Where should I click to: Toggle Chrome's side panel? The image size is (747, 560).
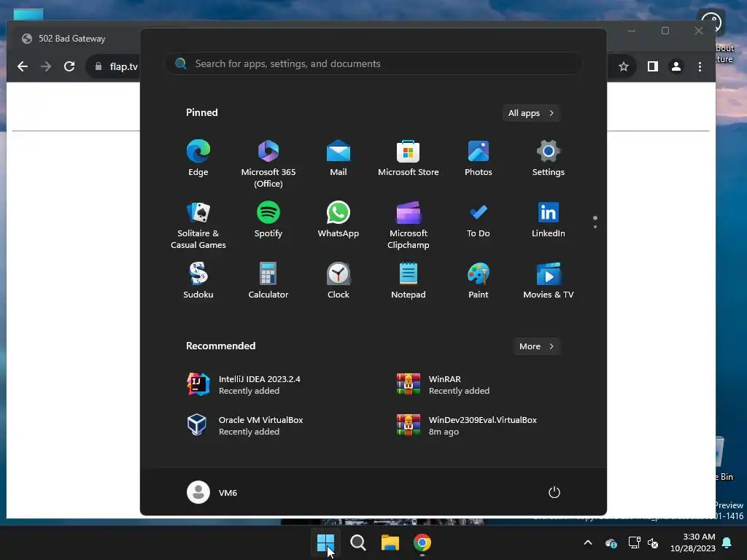[x=653, y=66]
